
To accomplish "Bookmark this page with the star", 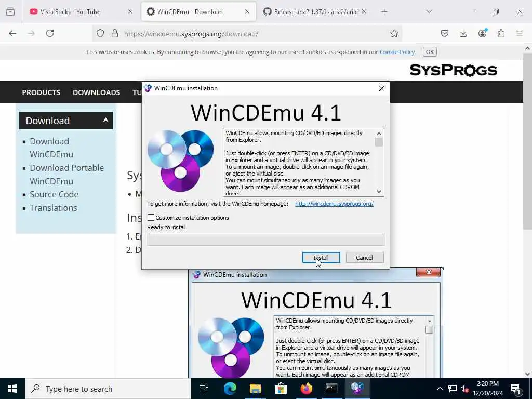I will 394,33.
